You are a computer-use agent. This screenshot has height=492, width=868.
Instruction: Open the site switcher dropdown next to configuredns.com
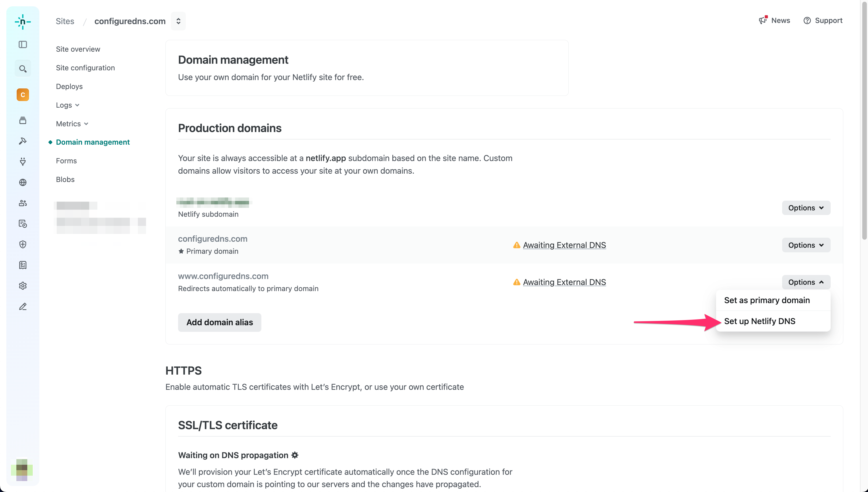178,21
